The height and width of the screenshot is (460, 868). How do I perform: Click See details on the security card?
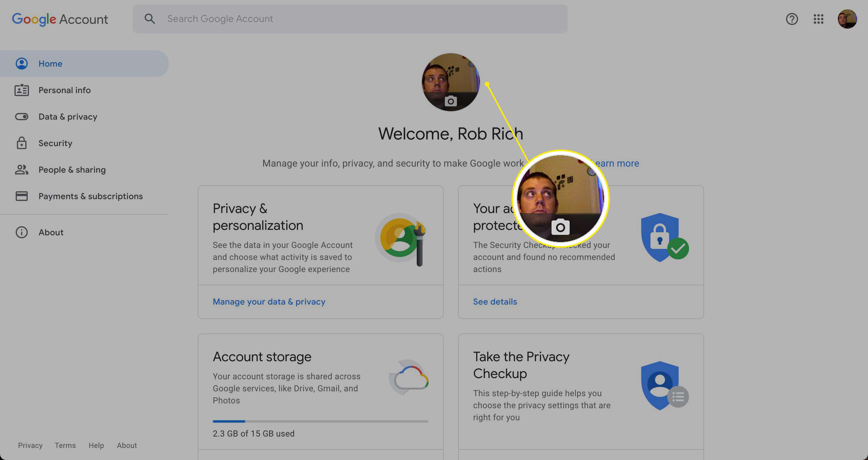(495, 302)
